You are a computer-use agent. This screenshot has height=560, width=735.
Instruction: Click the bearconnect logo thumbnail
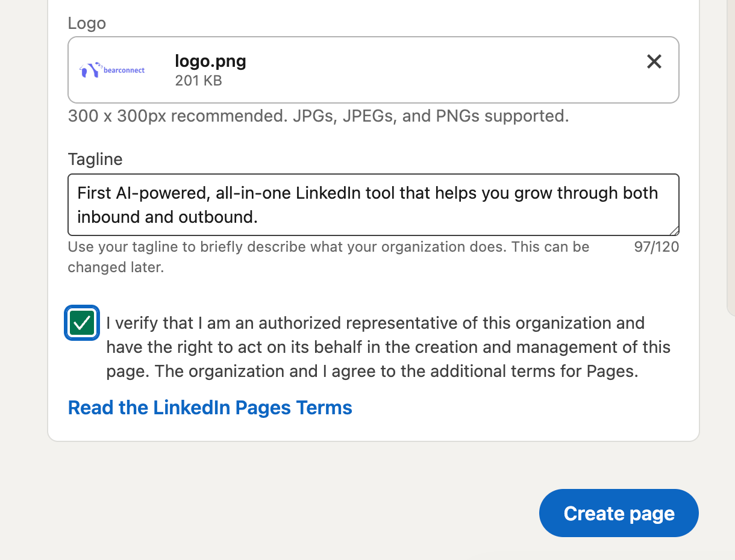(112, 70)
